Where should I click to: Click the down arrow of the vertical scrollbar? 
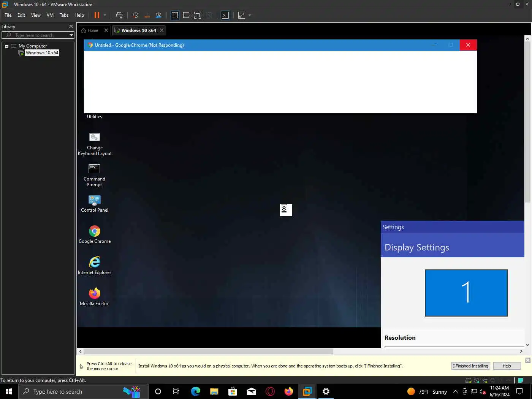[x=527, y=345]
